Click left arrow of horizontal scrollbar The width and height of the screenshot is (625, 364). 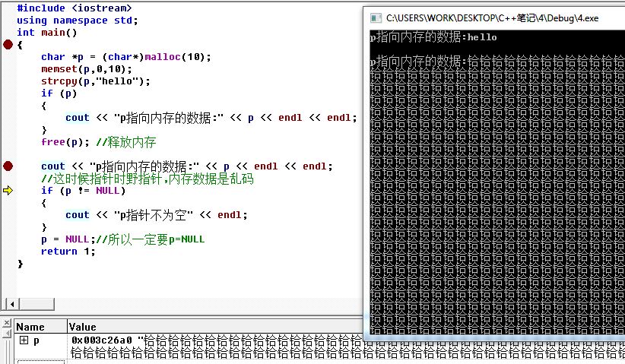(12, 304)
